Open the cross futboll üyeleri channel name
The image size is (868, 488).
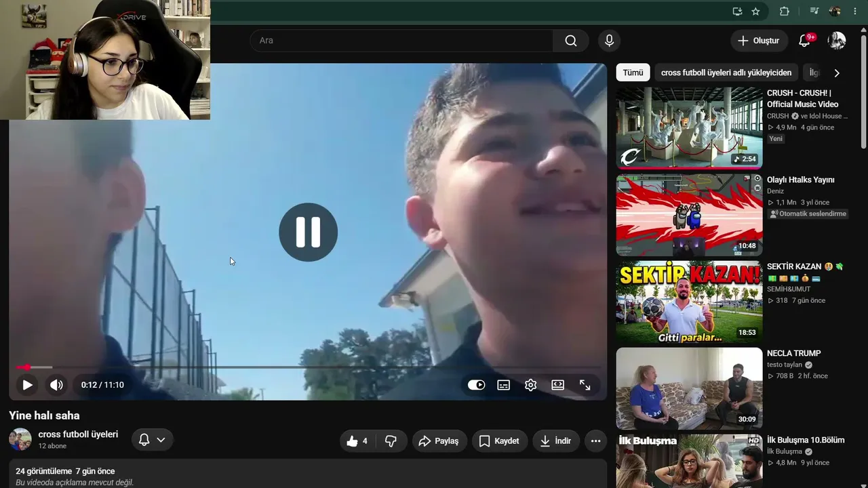tap(78, 434)
